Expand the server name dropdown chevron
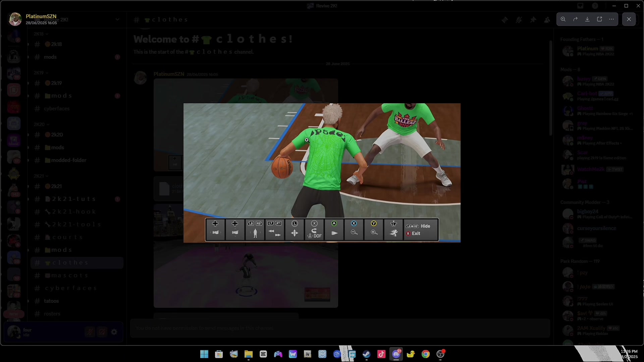 click(x=117, y=19)
